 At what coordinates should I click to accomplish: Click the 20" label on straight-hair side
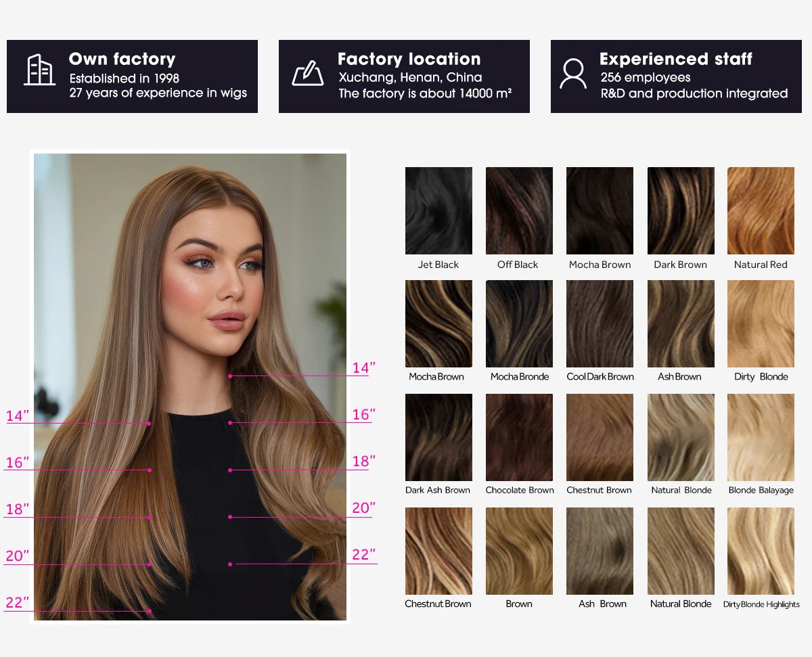click(18, 556)
